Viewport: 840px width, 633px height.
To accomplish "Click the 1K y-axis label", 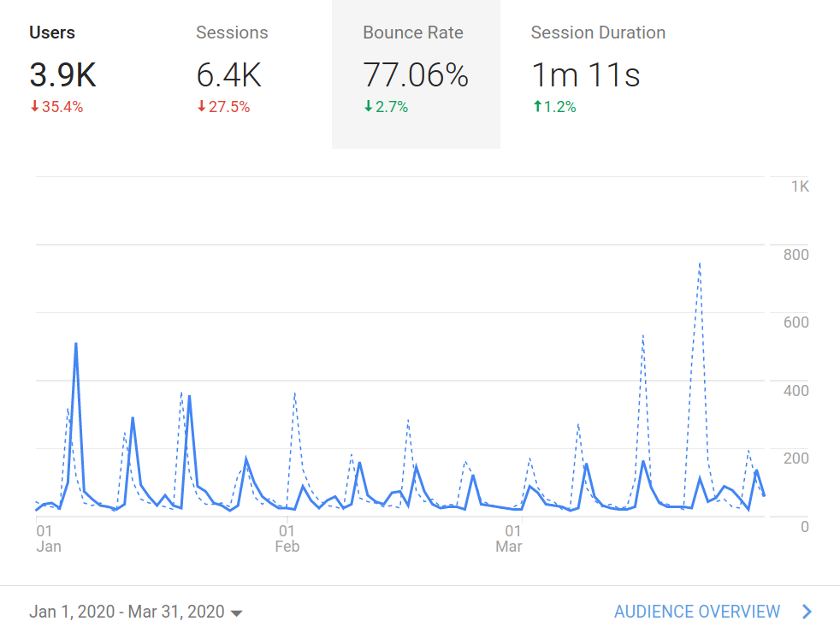I will pos(800,186).
